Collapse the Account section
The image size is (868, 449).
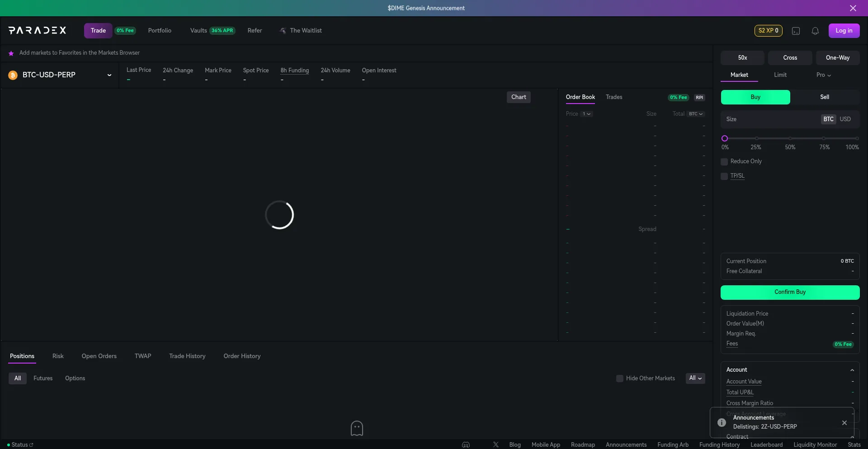[852, 370]
